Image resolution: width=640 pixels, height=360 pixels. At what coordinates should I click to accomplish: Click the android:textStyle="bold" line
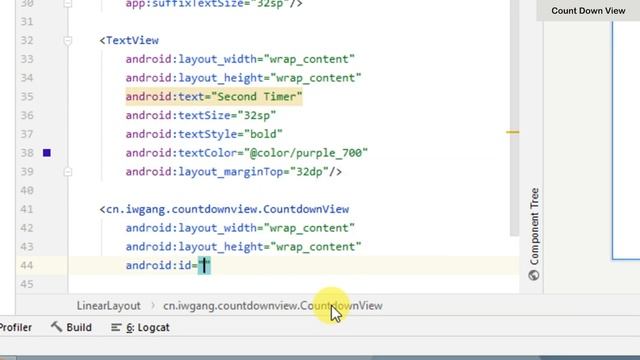pyautogui.click(x=204, y=134)
